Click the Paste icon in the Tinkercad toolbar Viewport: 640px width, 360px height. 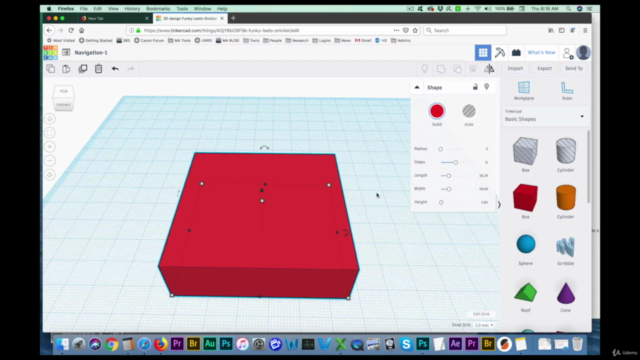coord(66,69)
